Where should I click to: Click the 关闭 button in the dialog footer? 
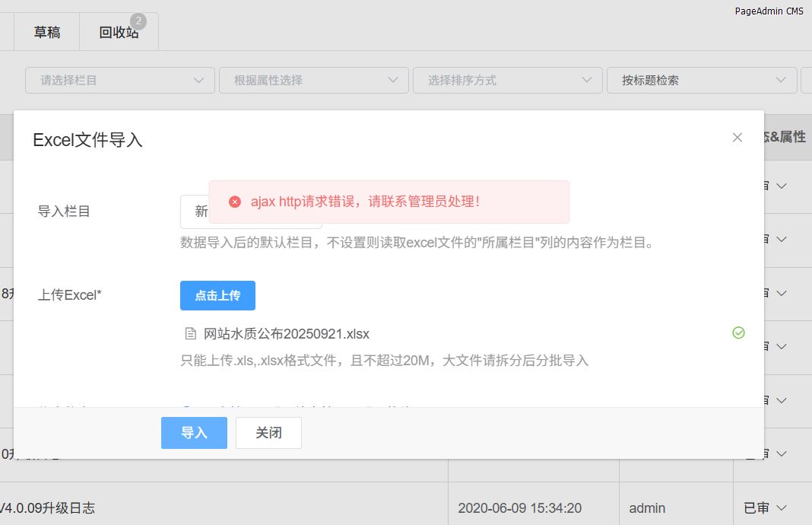pyautogui.click(x=268, y=433)
